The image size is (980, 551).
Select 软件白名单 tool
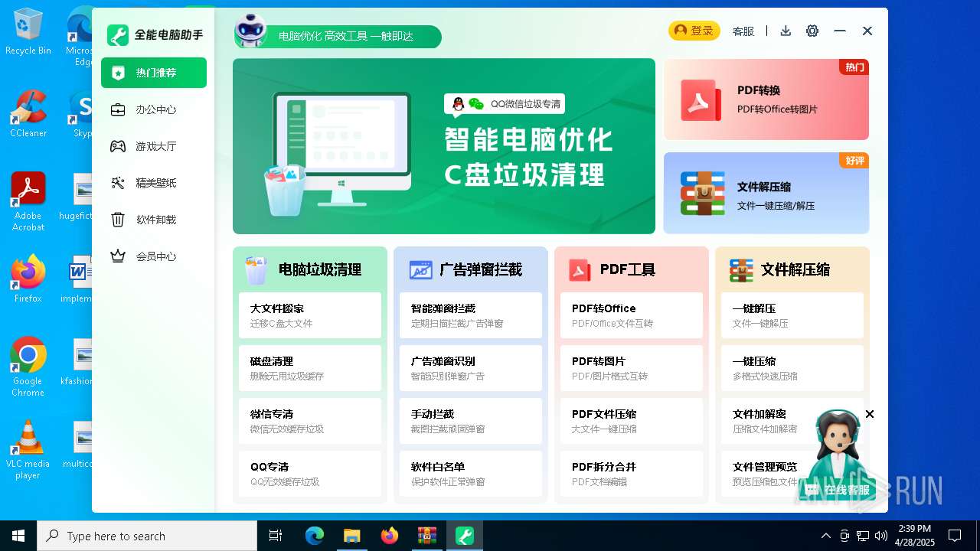[471, 474]
